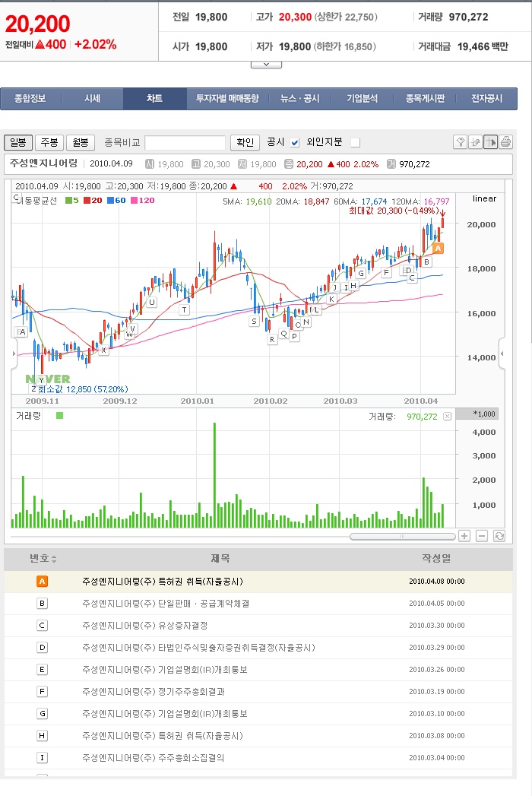The width and height of the screenshot is (532, 796).
Task: Click disclosure marker R on chart
Action: [x=272, y=339]
